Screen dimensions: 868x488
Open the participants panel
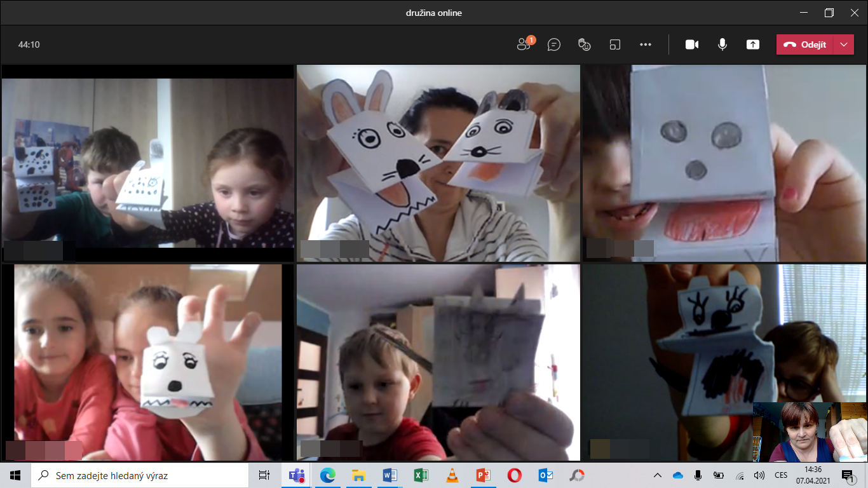pos(524,44)
